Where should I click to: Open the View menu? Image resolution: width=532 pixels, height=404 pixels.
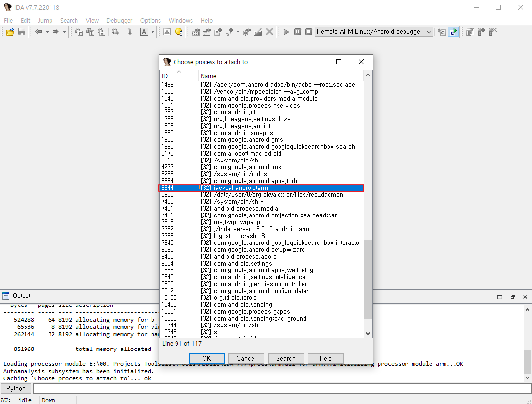[x=92, y=21]
